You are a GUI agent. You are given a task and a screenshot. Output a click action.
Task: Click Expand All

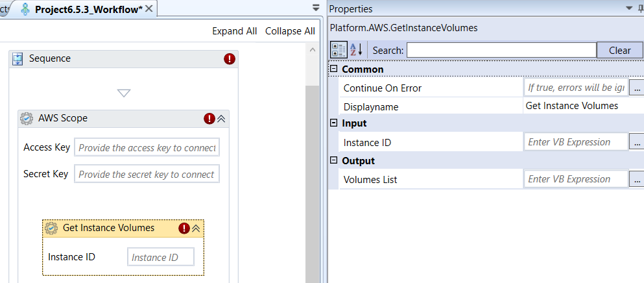click(x=235, y=31)
